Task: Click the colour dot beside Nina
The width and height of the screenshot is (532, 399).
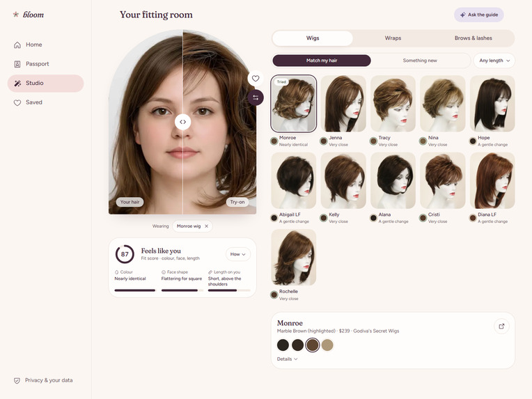Action: (x=423, y=141)
